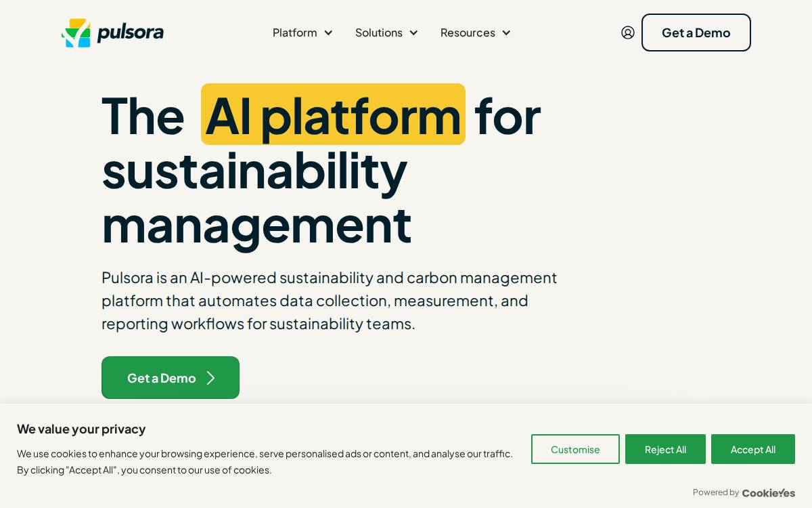Click the arrow in green Get a Demo button

(210, 378)
